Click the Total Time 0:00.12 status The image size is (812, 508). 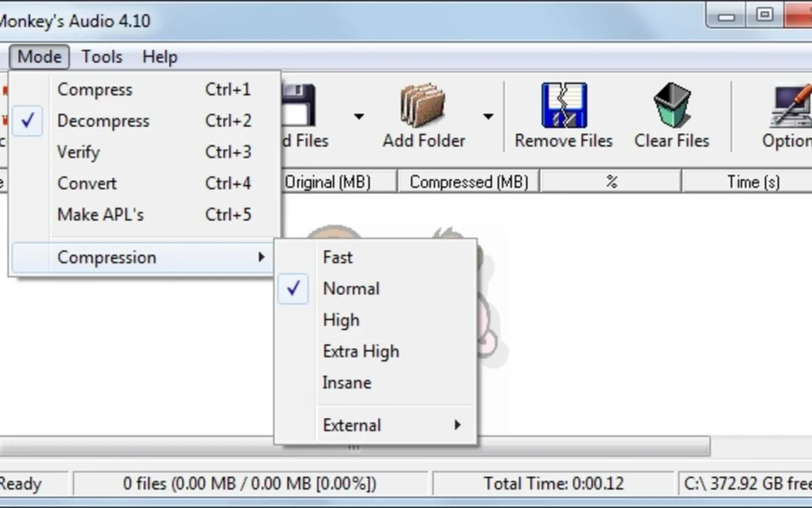click(553, 483)
